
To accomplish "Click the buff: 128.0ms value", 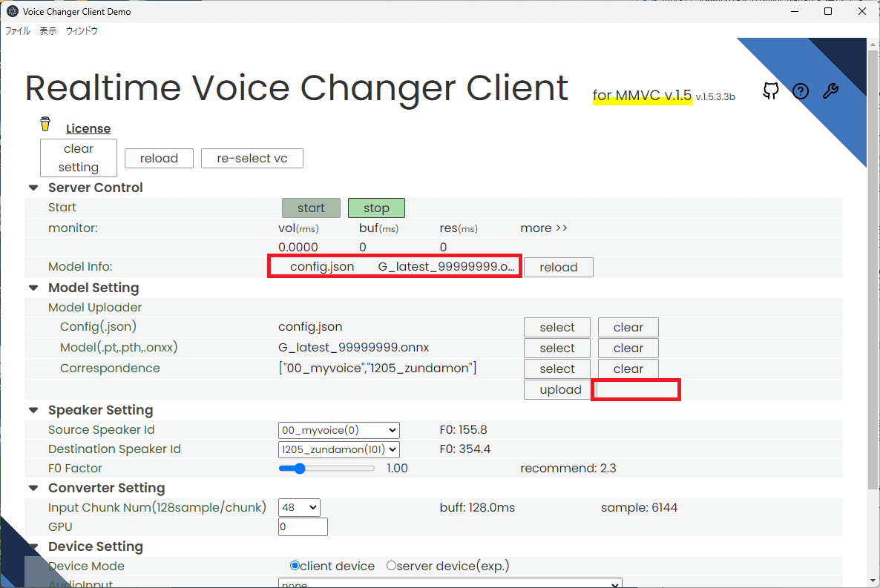I will (x=477, y=508).
